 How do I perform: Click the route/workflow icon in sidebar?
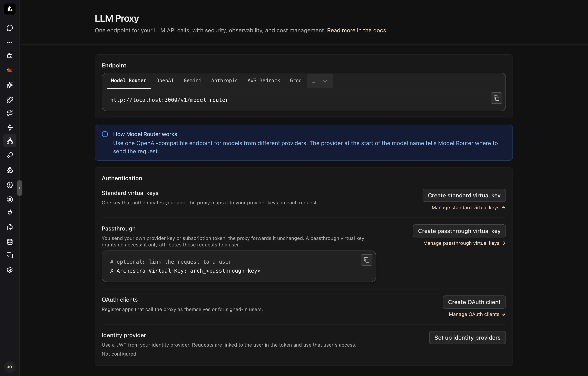[10, 113]
